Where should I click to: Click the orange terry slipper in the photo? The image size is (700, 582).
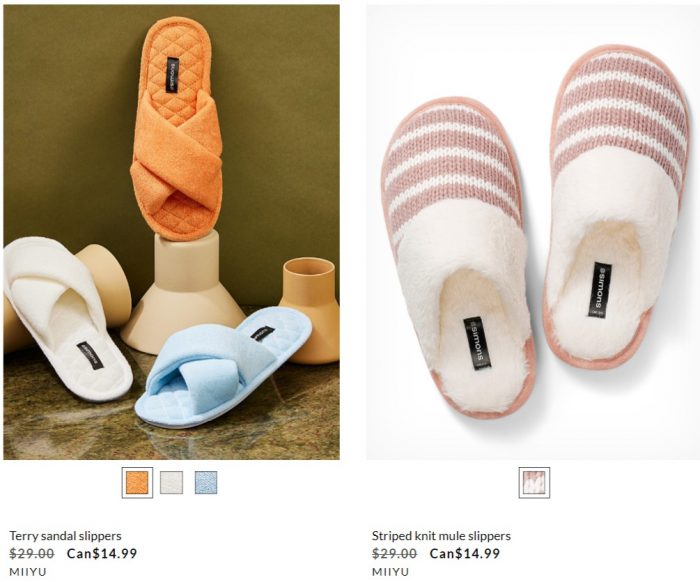[x=176, y=129]
